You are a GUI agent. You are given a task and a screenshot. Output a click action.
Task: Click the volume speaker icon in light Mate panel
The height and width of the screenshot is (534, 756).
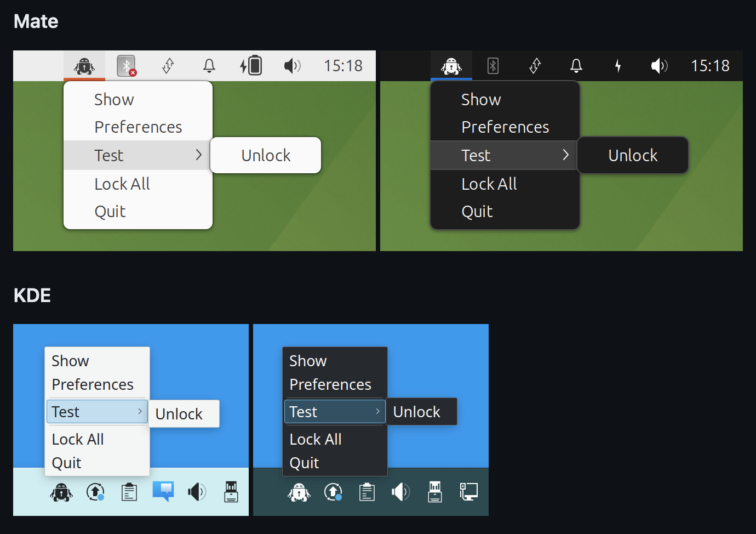(x=293, y=66)
